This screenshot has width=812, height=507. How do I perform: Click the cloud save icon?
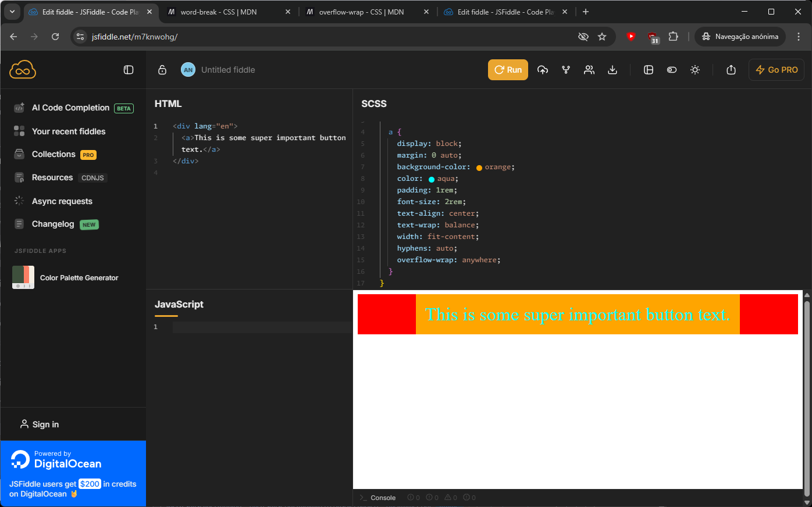(x=543, y=70)
